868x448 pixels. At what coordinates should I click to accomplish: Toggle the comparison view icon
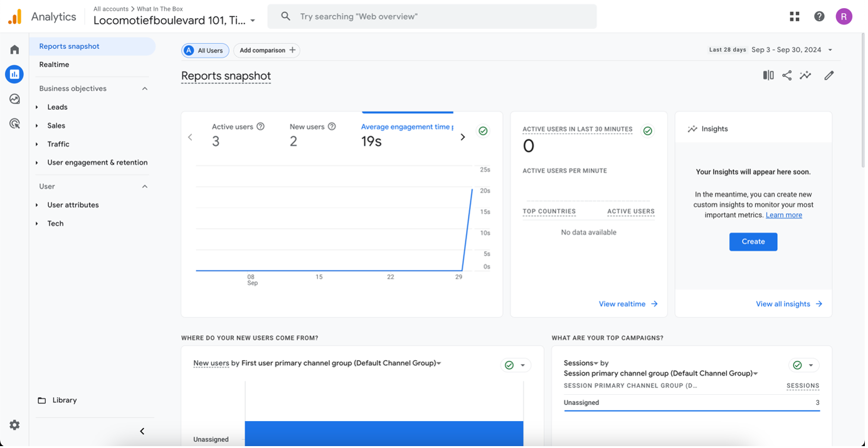click(x=768, y=75)
